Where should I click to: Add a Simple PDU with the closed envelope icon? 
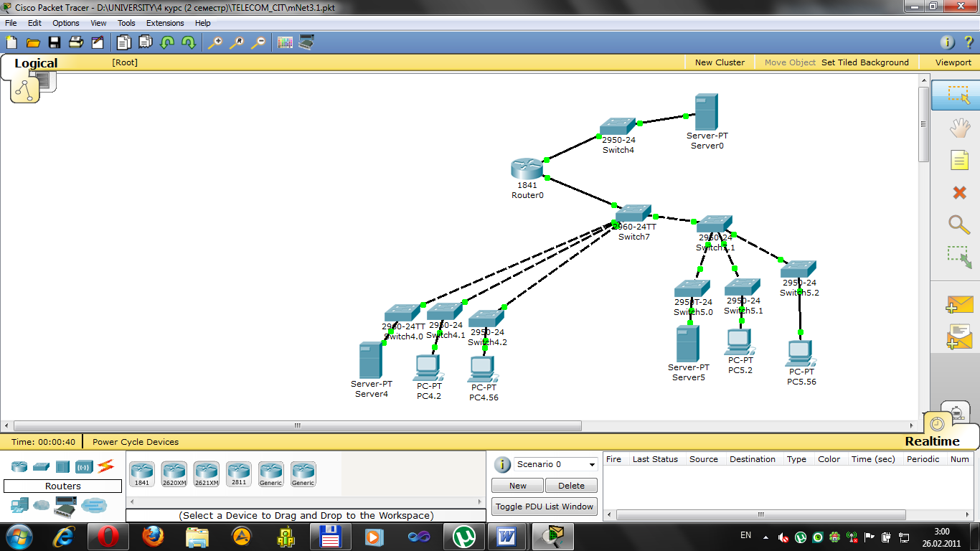pos(959,305)
